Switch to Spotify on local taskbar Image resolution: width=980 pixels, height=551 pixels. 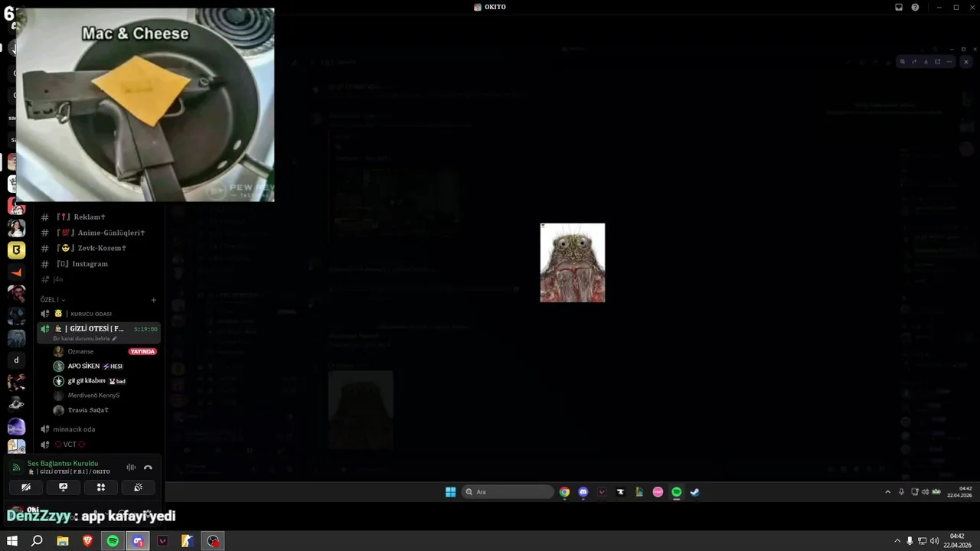[x=113, y=541]
